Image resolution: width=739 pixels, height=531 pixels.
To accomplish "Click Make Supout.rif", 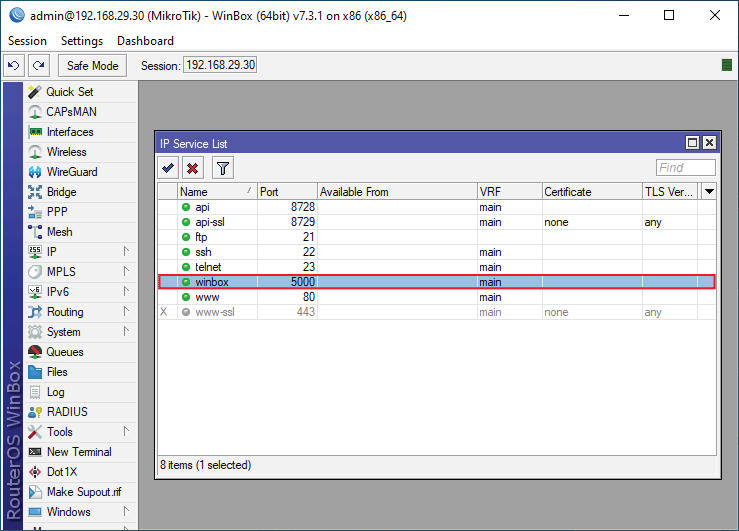I will (81, 492).
